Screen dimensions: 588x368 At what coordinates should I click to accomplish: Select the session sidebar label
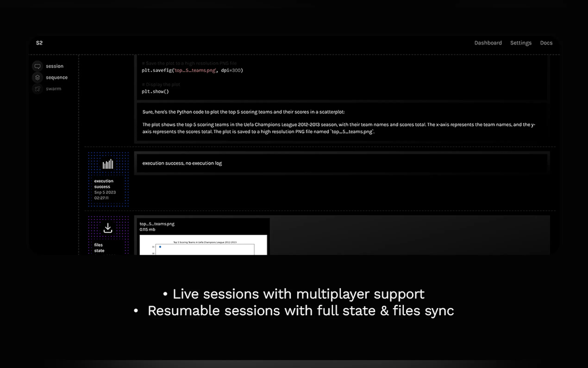click(55, 66)
